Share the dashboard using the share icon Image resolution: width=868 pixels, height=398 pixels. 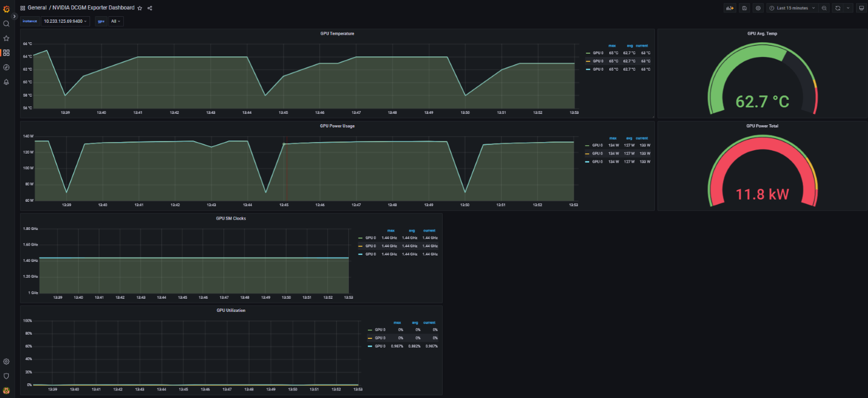click(x=150, y=8)
